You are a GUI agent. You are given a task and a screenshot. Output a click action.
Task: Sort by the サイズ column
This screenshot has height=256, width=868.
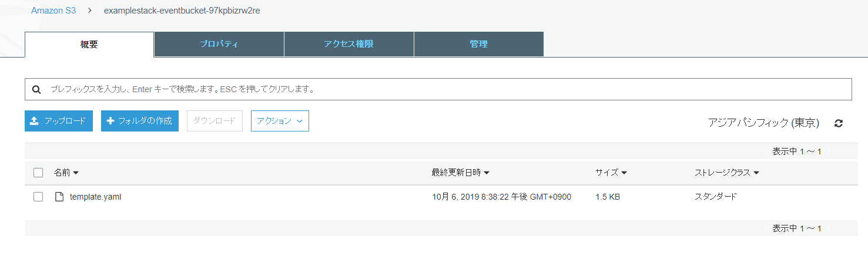[x=611, y=173]
